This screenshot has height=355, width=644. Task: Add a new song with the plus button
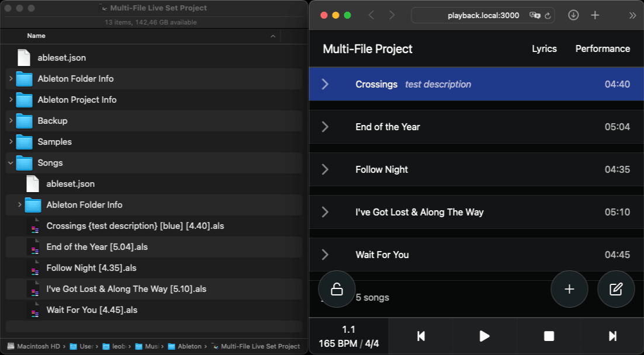[569, 288]
